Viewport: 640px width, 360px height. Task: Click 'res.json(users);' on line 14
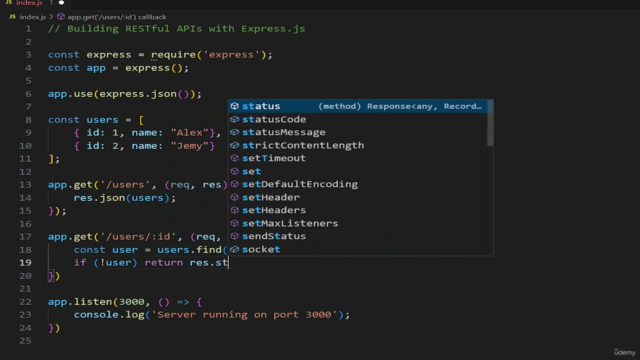[x=125, y=198]
